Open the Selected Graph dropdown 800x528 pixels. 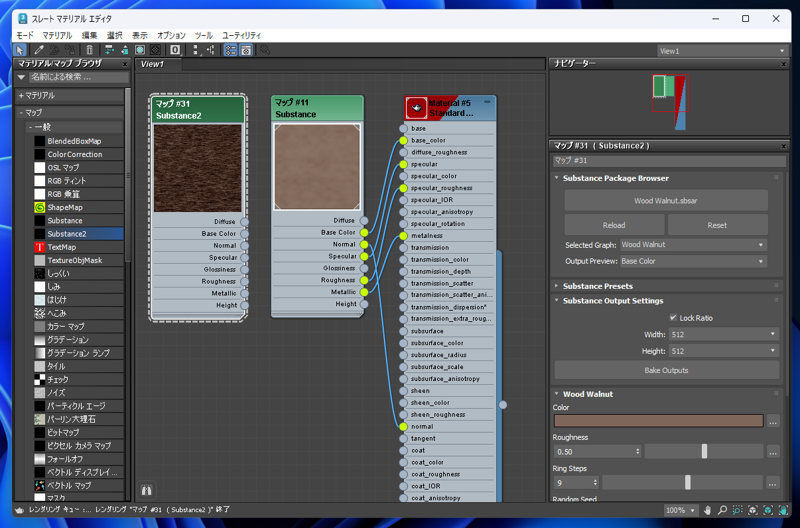tap(693, 245)
